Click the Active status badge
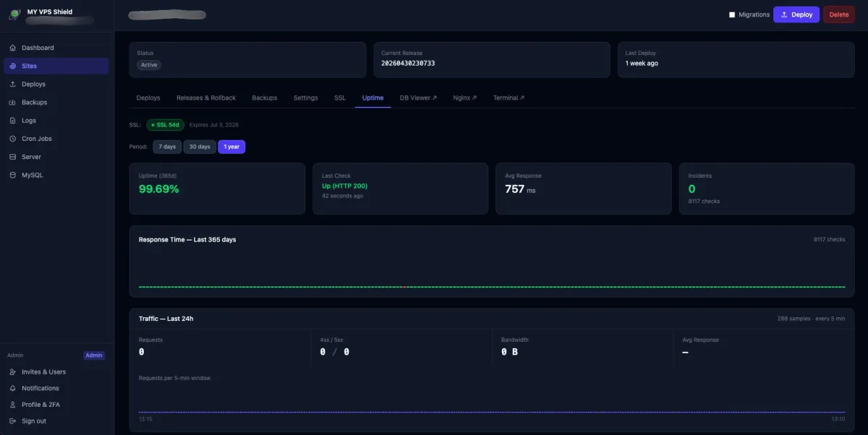 point(150,65)
